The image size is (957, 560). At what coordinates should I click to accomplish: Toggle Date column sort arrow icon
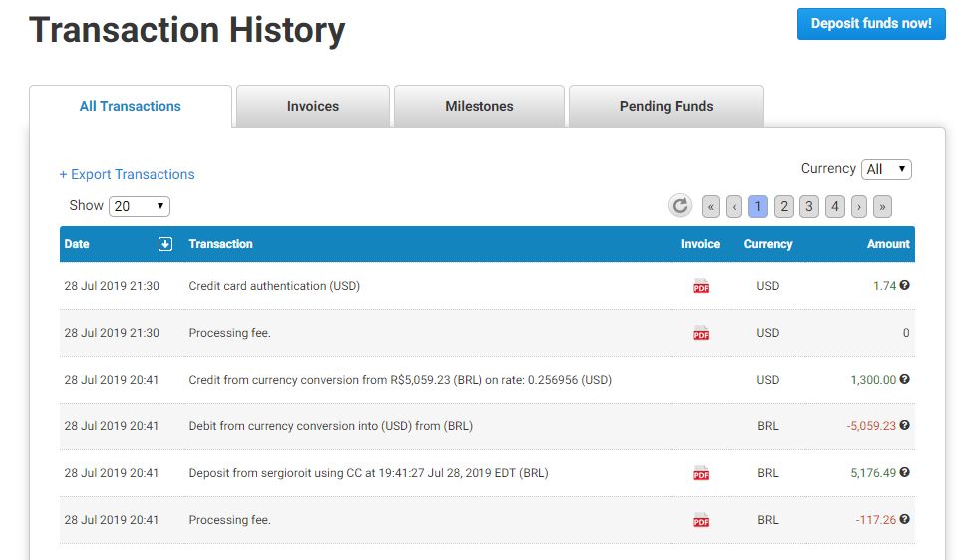tap(165, 244)
